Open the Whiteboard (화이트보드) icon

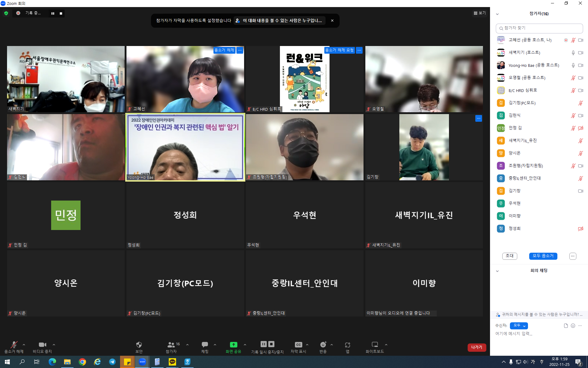375,345
